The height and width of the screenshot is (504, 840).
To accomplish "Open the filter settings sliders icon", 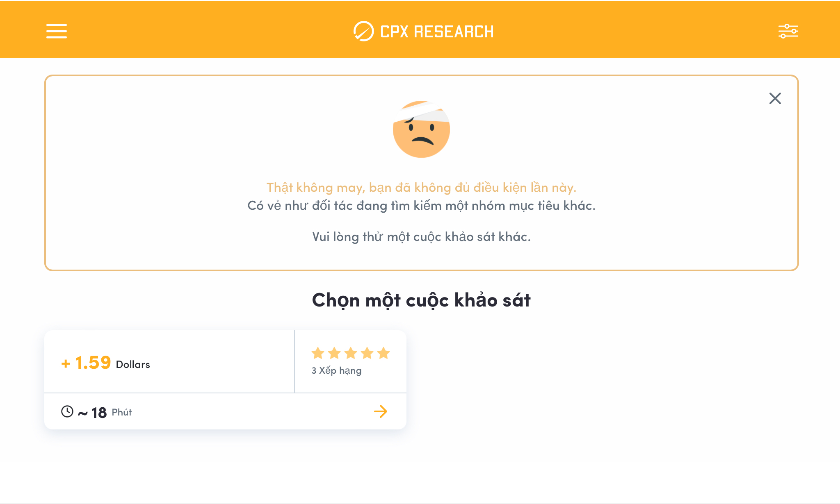I will [x=788, y=31].
